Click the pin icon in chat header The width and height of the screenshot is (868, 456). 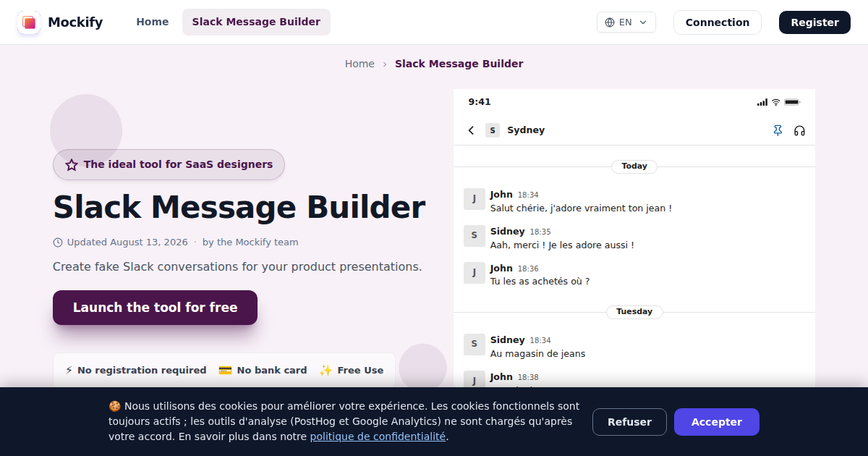(x=778, y=130)
